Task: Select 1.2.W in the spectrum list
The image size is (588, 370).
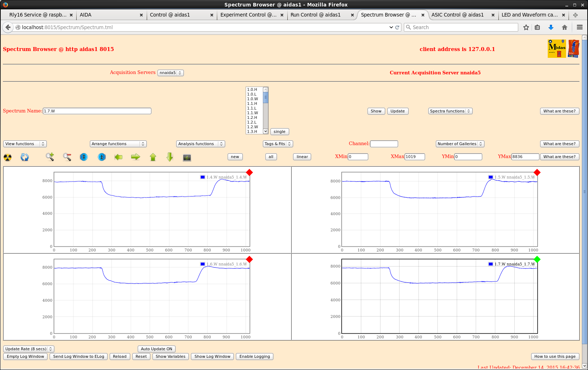Action: (x=255, y=127)
